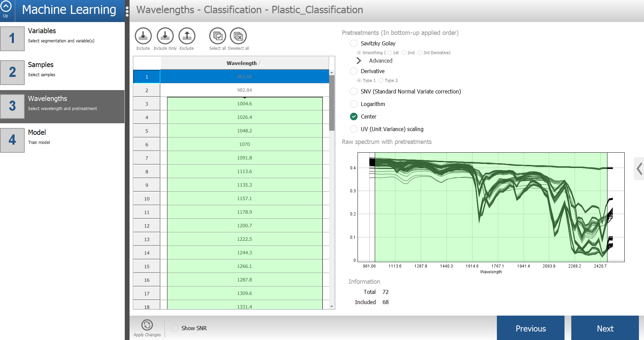644x340 pixels.
Task: Expand the Advanced Savitzky Golay settings
Action: [359, 61]
